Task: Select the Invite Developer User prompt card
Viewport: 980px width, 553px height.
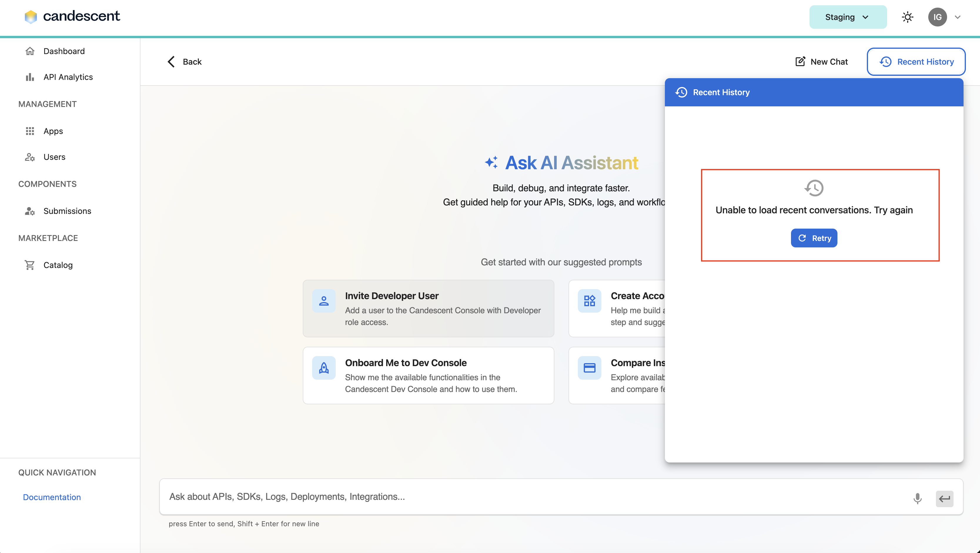Action: (428, 309)
